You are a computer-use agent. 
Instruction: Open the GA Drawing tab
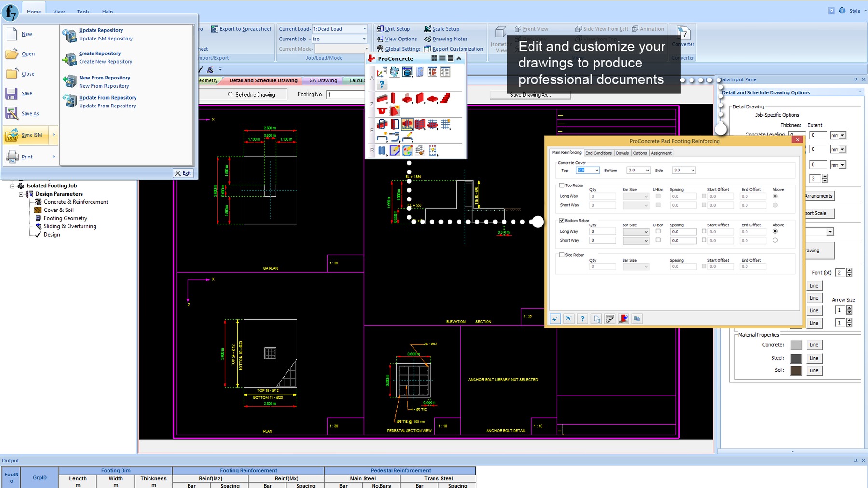point(323,80)
